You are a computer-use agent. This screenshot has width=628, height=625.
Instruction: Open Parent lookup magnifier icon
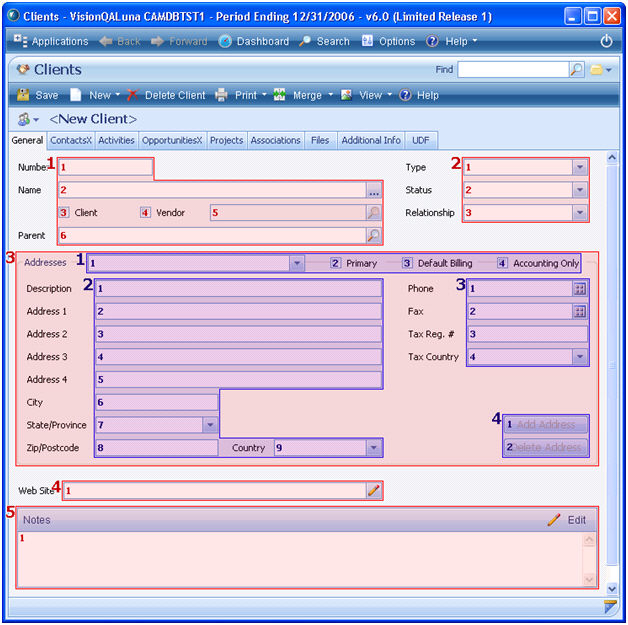point(373,236)
